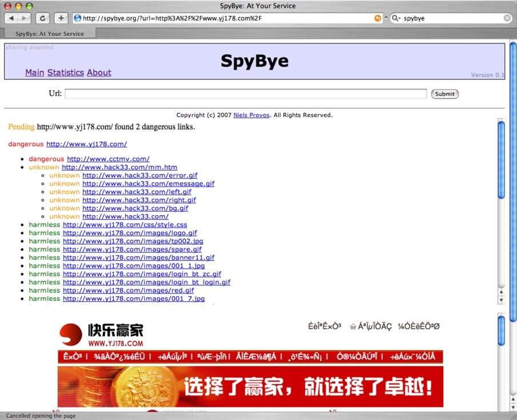This screenshot has height=420, width=517.
Task: Open the dangerous http://www.yj178.com/ link
Action: coord(87,144)
